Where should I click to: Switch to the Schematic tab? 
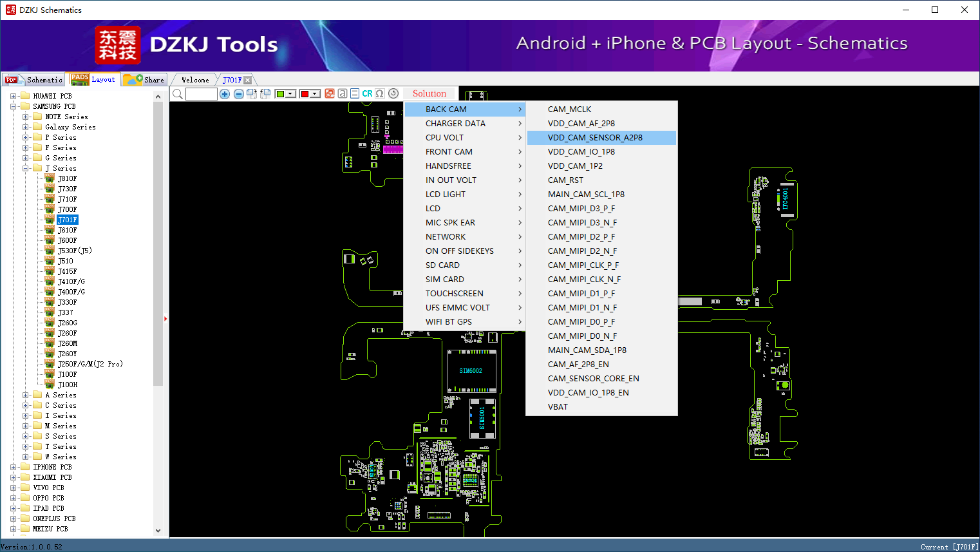33,80
